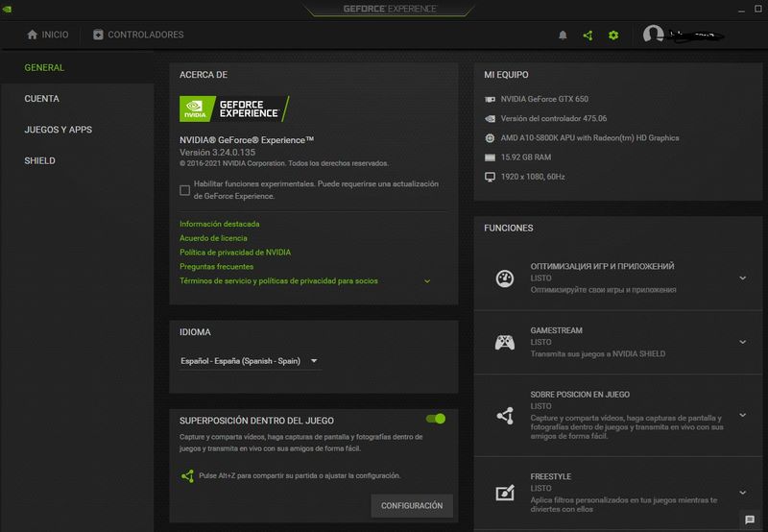
Task: Click the download icon beside CONTROLADORES
Action: 98,35
